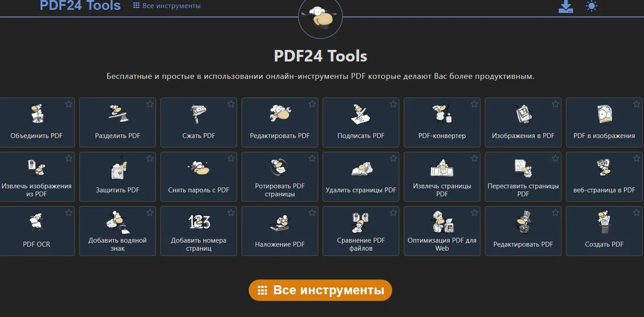Click the orange Все инструменты button

(x=320, y=290)
